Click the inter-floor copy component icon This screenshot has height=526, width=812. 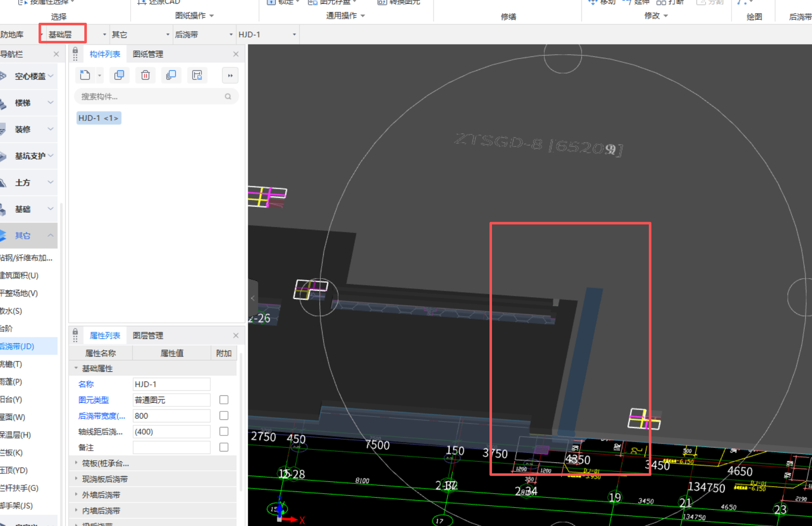(x=171, y=75)
